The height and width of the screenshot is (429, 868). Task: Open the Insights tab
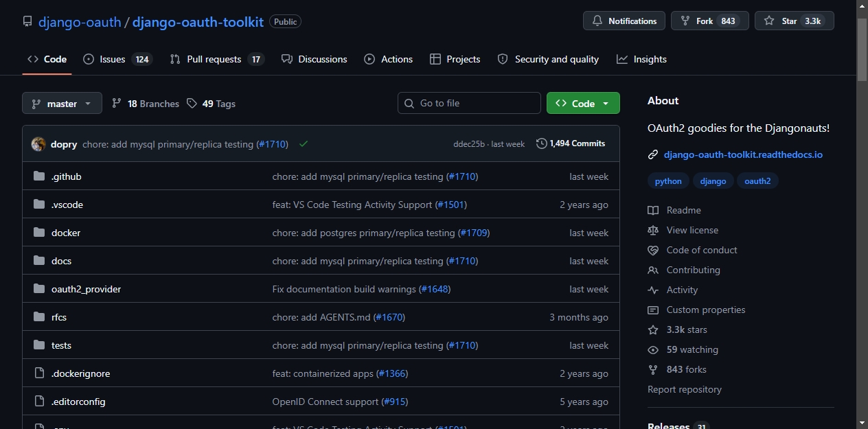641,59
